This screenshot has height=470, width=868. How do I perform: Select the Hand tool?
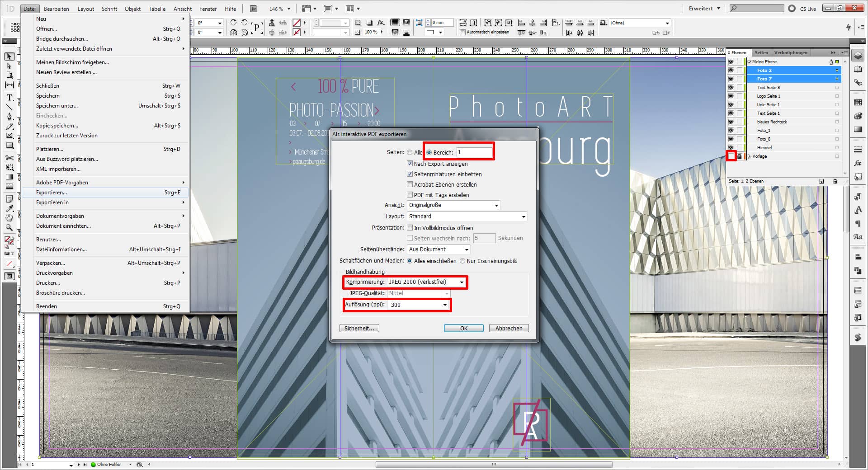(x=9, y=218)
